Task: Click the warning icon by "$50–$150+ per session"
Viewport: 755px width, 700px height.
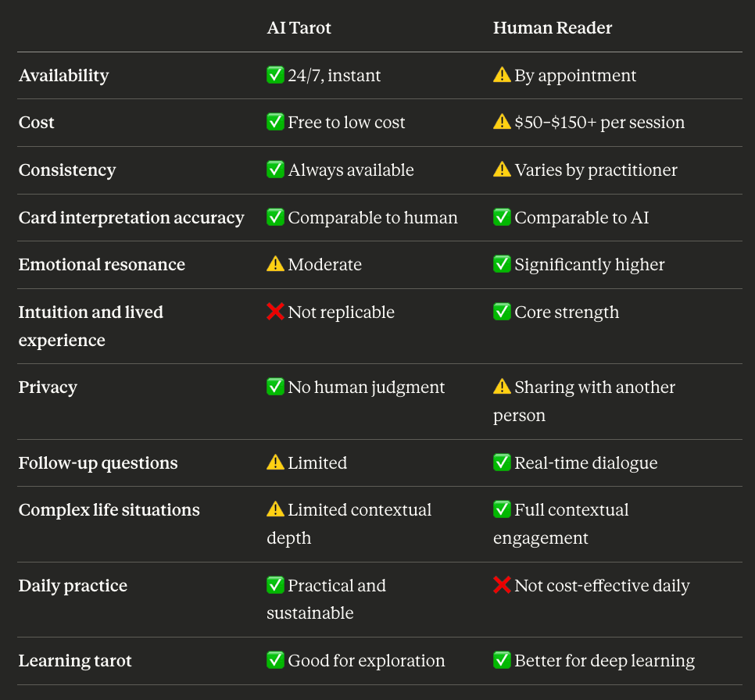Action: tap(502, 122)
